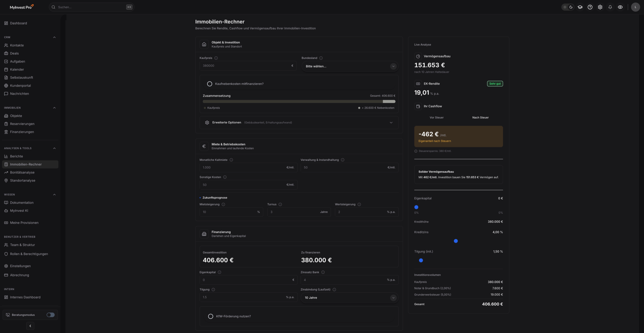Click the notifications bell icon
Screen dimensions: 644x333
coord(610,7)
